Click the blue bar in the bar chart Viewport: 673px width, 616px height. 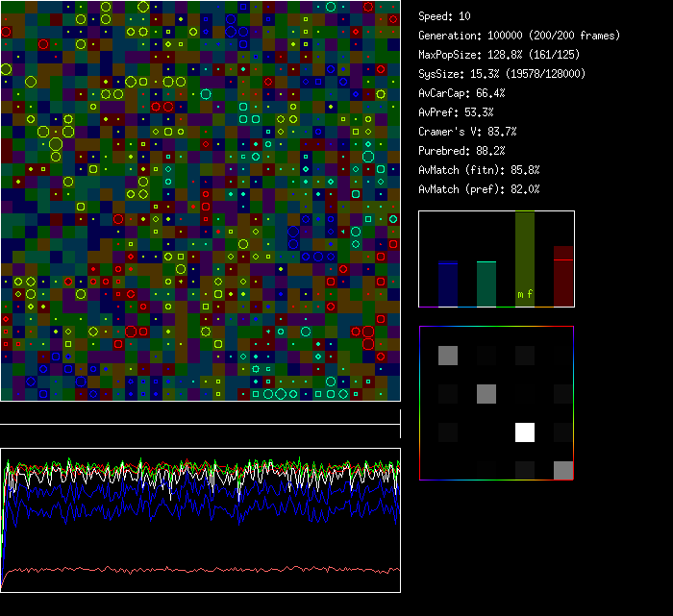tap(448, 284)
